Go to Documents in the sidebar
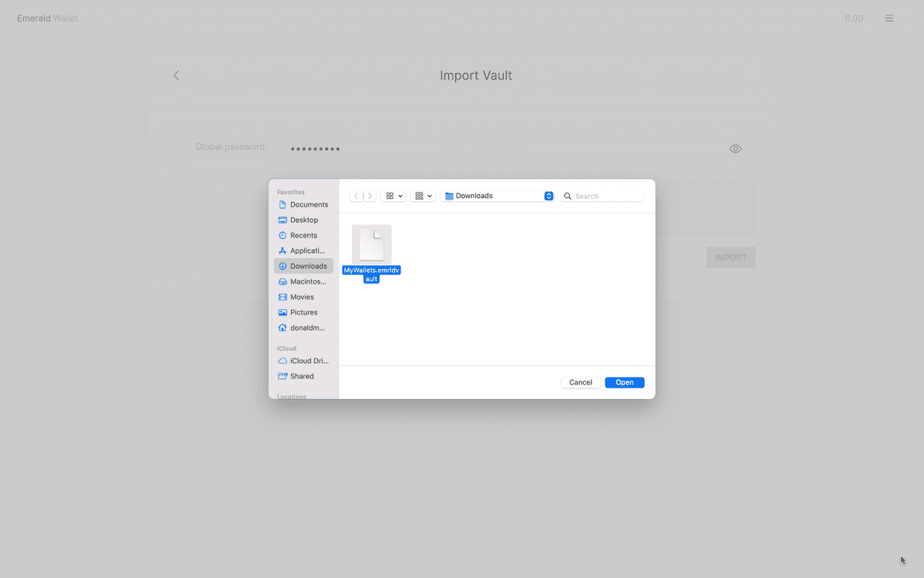This screenshot has height=578, width=924. coord(309,205)
